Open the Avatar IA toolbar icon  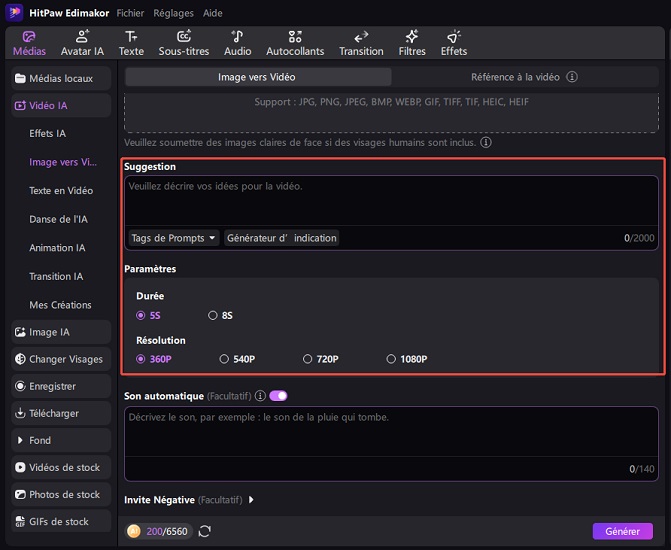(x=82, y=37)
